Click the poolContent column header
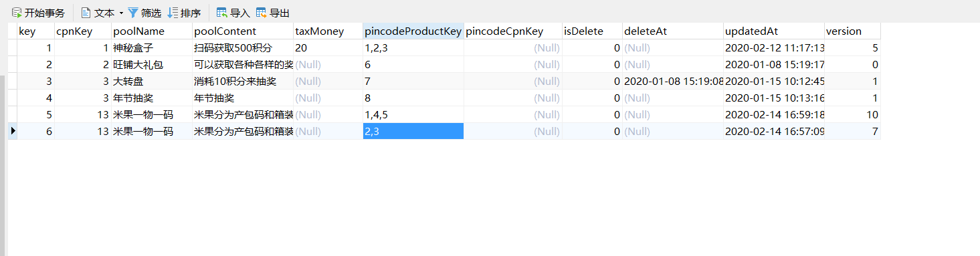This screenshot has width=980, height=256. (242, 31)
